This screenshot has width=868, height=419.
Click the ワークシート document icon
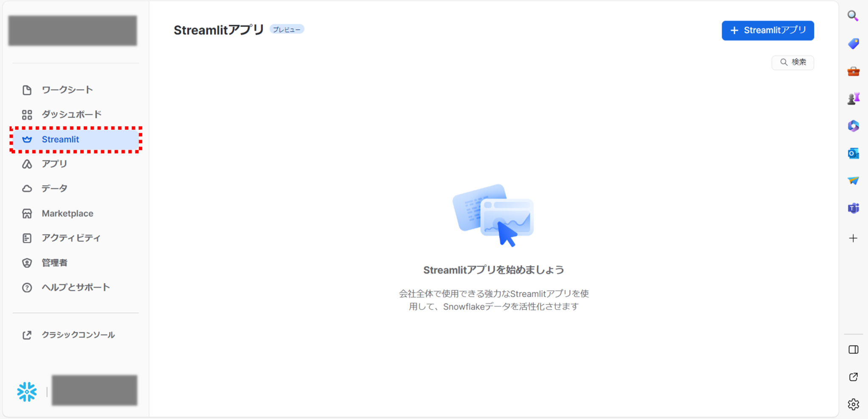[27, 89]
